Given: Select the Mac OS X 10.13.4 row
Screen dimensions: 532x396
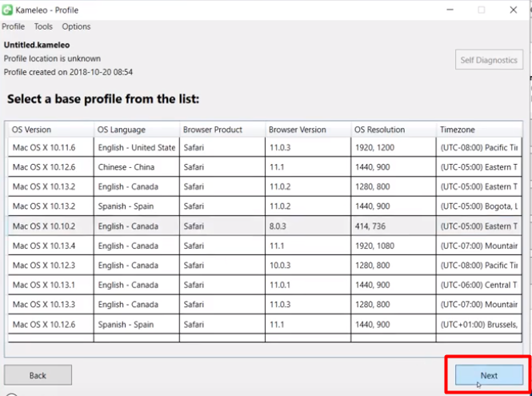Looking at the screenshot, I should coord(265,246).
